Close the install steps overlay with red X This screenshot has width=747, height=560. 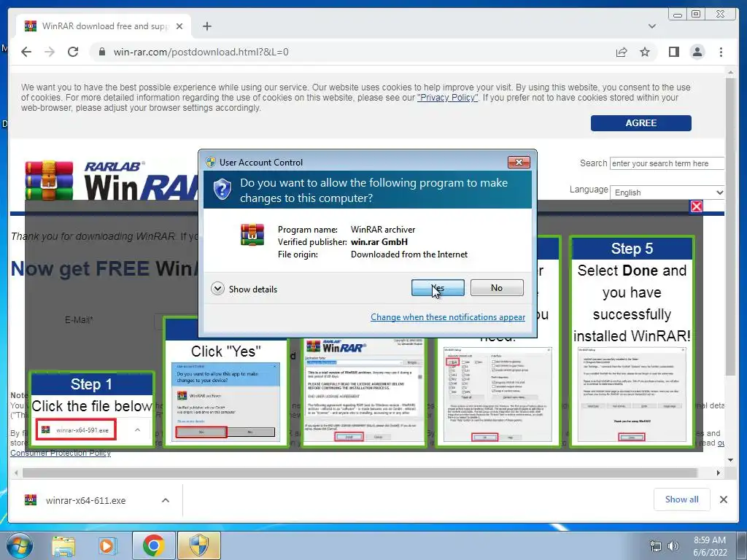pos(697,206)
